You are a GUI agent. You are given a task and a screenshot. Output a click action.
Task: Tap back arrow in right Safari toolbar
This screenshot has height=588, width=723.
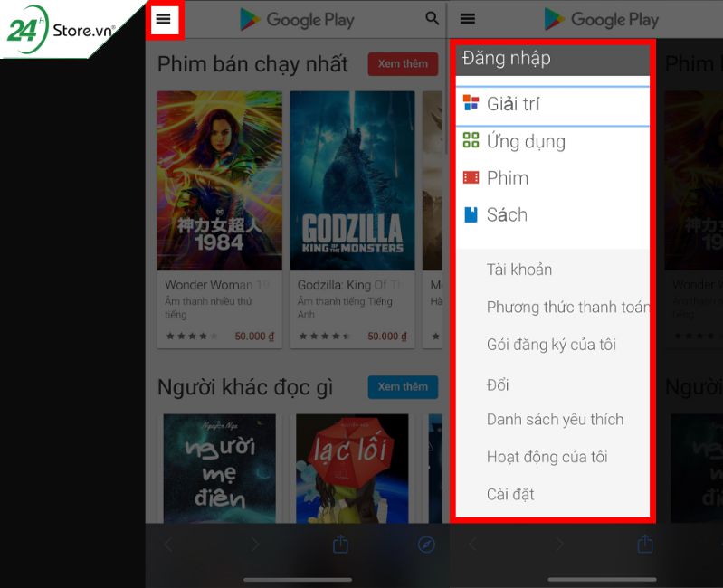[x=472, y=545]
